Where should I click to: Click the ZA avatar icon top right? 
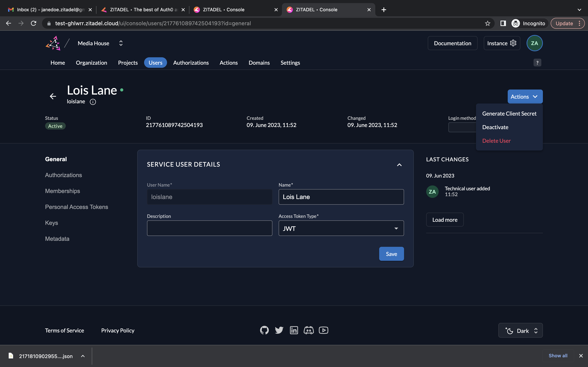[x=535, y=43]
